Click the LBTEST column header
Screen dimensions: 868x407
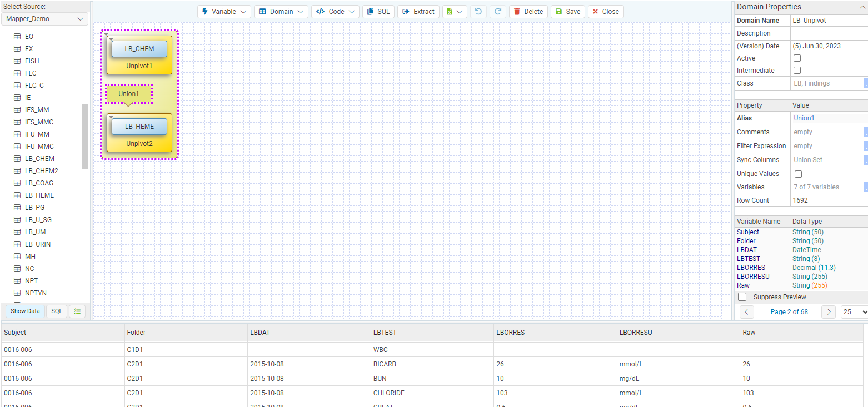coord(432,333)
